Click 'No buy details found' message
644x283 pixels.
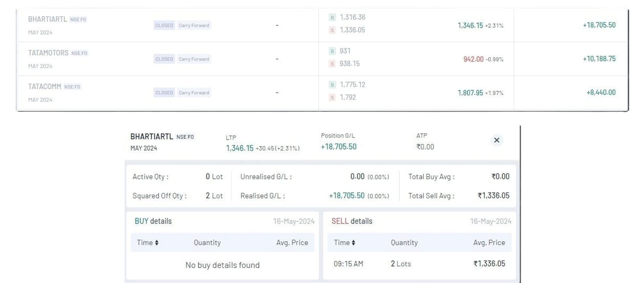pos(222,265)
